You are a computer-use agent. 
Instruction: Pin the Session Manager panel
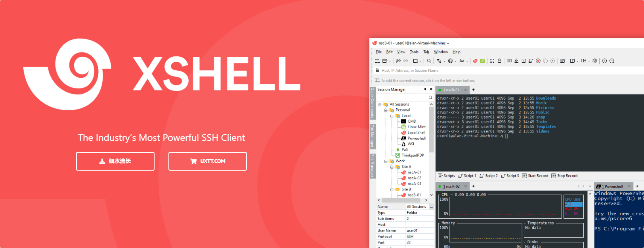pyautogui.click(x=425, y=90)
